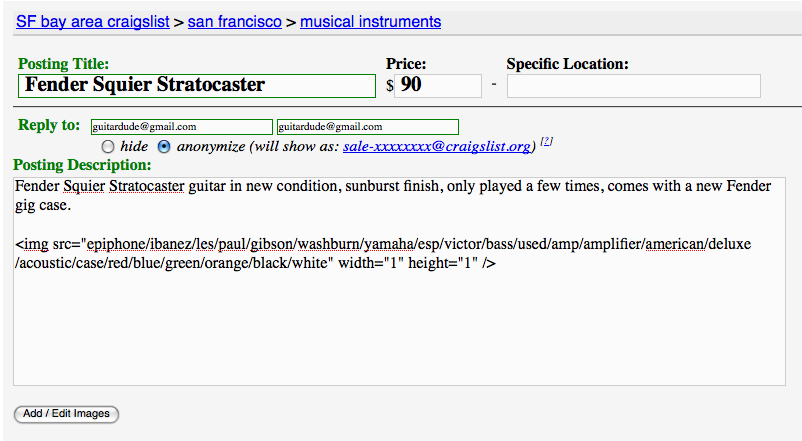This screenshot has height=441, width=802.
Task: Click the Posting Description label
Action: pyautogui.click(x=82, y=165)
